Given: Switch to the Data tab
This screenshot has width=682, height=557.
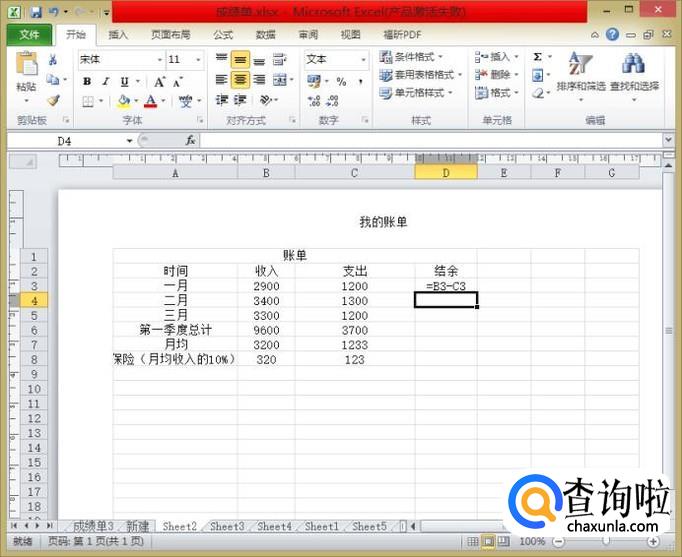Looking at the screenshot, I should click(265, 35).
